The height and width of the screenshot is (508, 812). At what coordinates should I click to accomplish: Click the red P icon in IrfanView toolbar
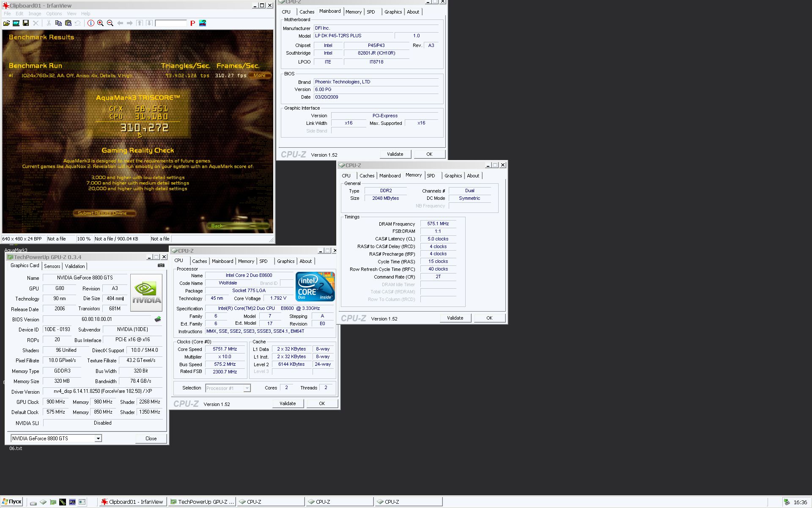pyautogui.click(x=192, y=23)
